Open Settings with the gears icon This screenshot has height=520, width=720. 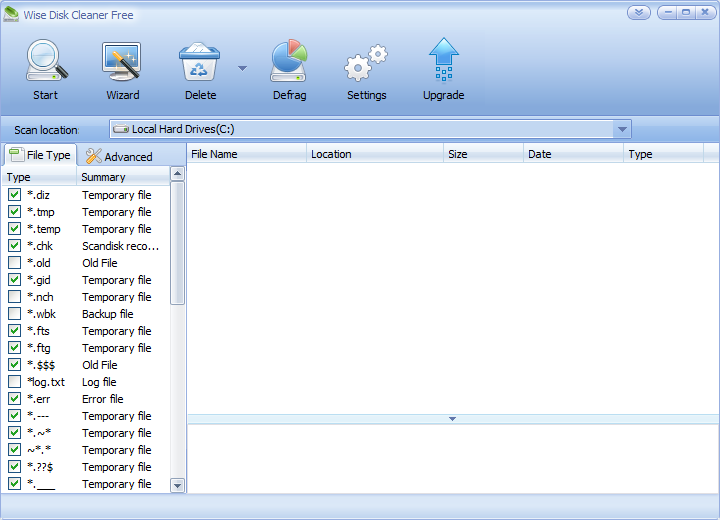pos(366,63)
